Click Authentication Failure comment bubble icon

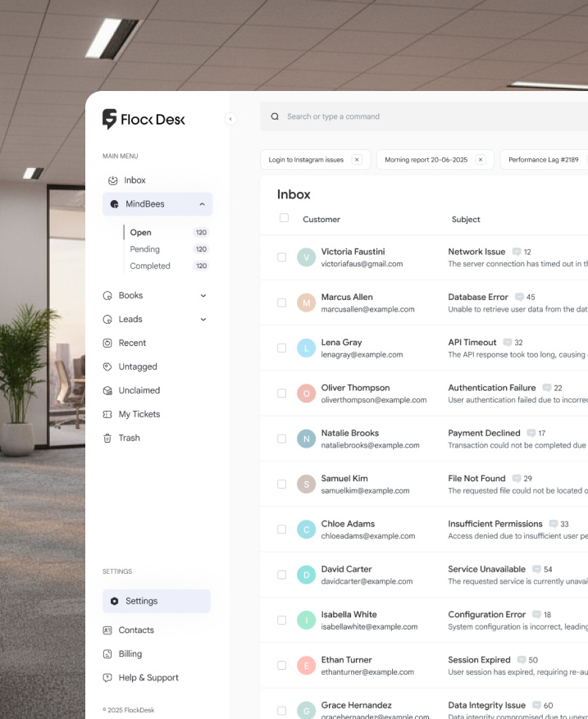pos(547,388)
